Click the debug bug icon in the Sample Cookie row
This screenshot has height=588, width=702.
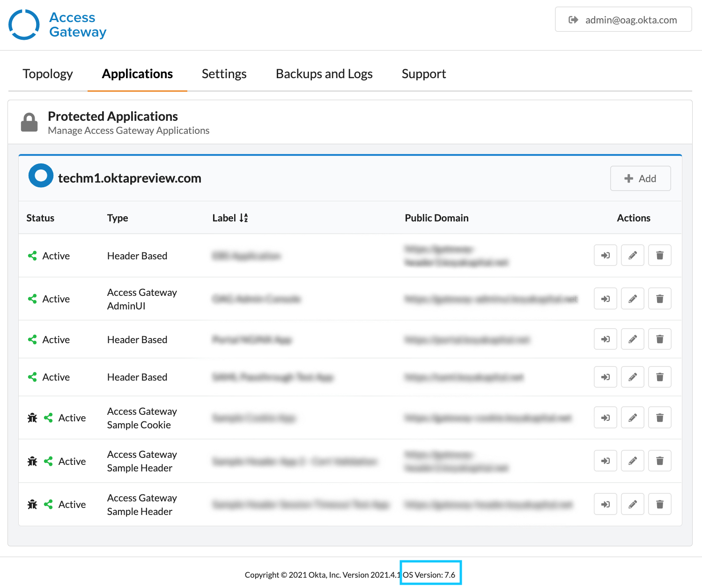tap(32, 418)
